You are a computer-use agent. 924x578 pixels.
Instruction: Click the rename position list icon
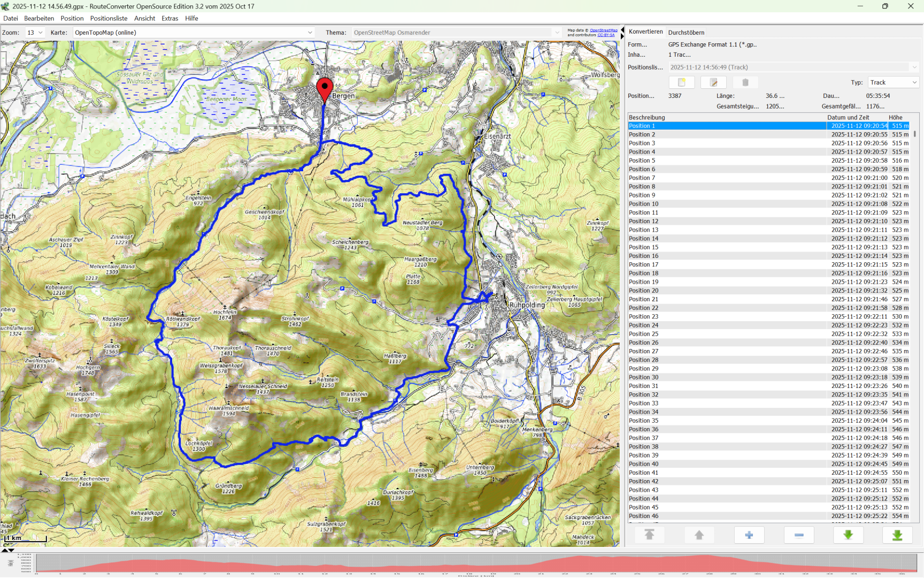click(713, 82)
